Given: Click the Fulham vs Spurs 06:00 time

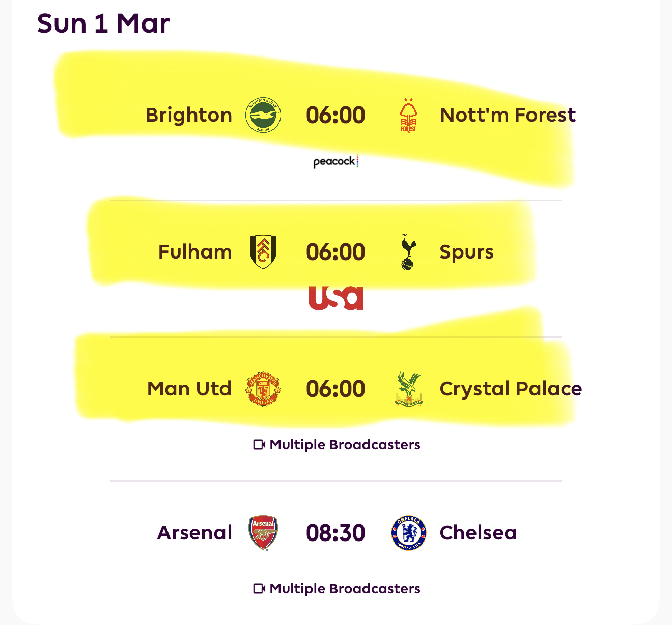Looking at the screenshot, I should pos(335,252).
